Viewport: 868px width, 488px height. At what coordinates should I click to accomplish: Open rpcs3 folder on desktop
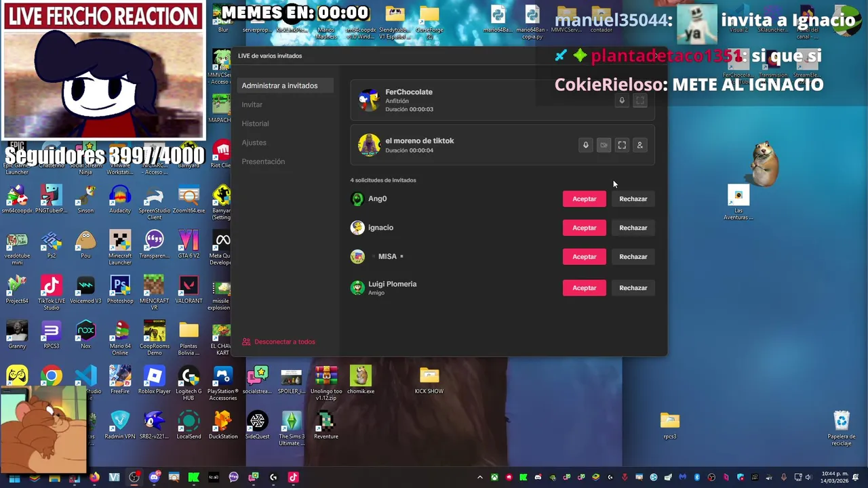tap(670, 426)
